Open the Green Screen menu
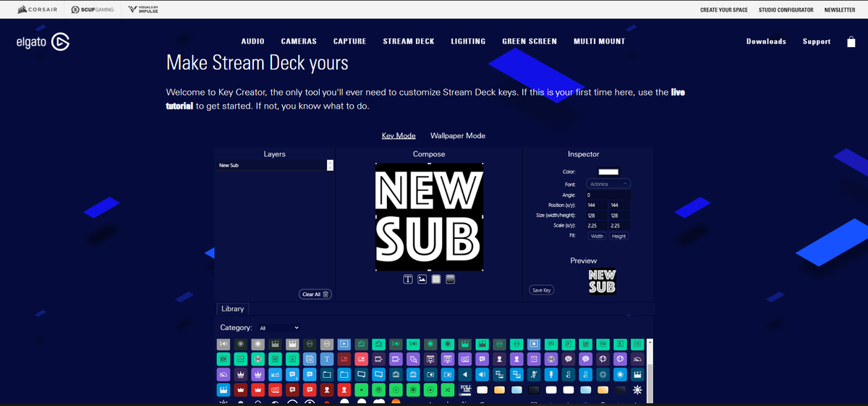868x406 pixels. pyautogui.click(x=529, y=41)
